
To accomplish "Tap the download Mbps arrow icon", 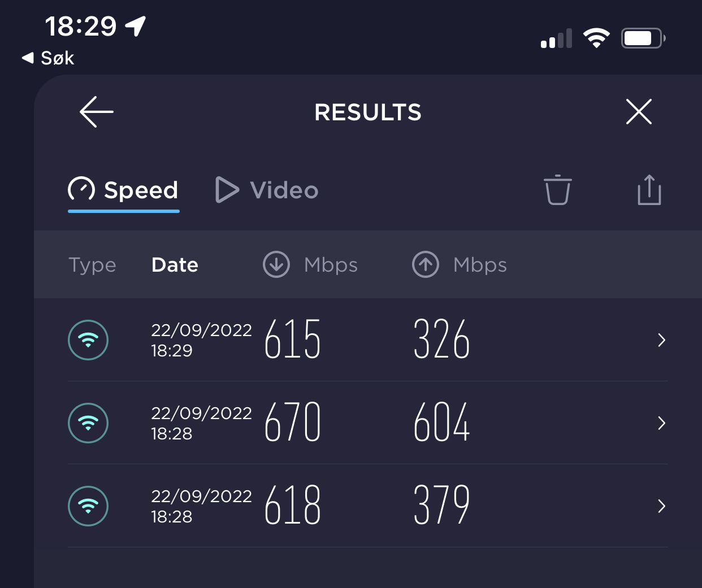I will pyautogui.click(x=276, y=264).
